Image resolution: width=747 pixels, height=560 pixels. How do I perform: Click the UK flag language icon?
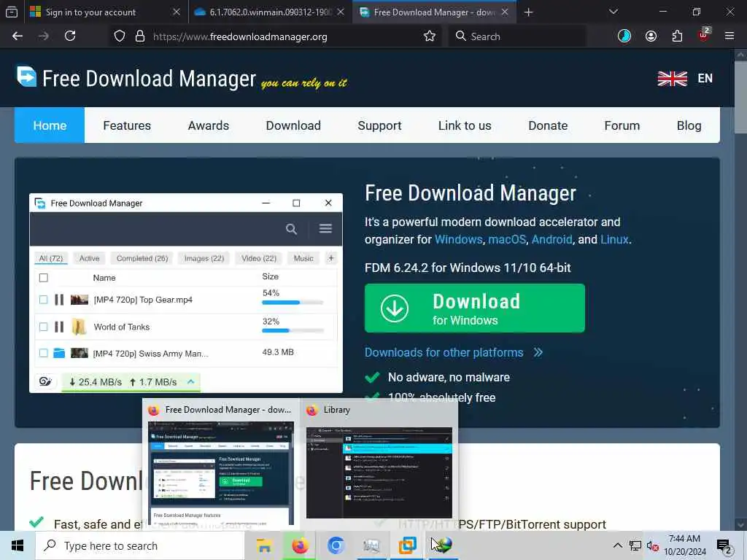tap(672, 79)
